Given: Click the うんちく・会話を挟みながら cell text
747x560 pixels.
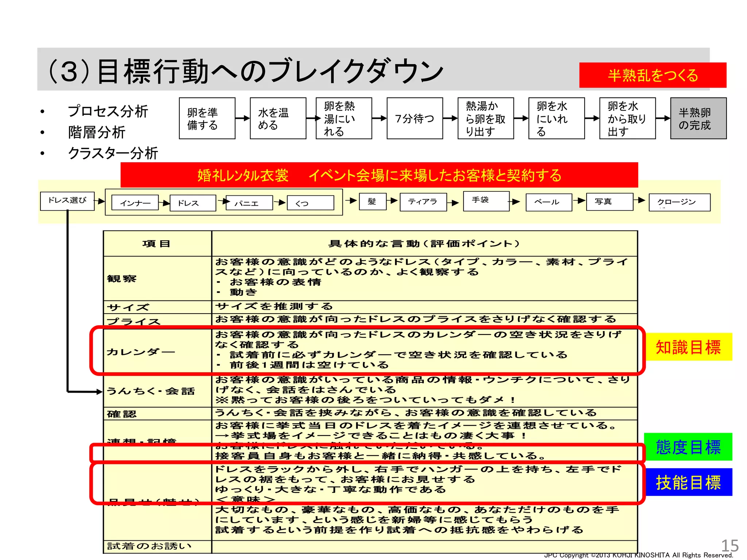Looking at the screenshot, I should point(406,413).
